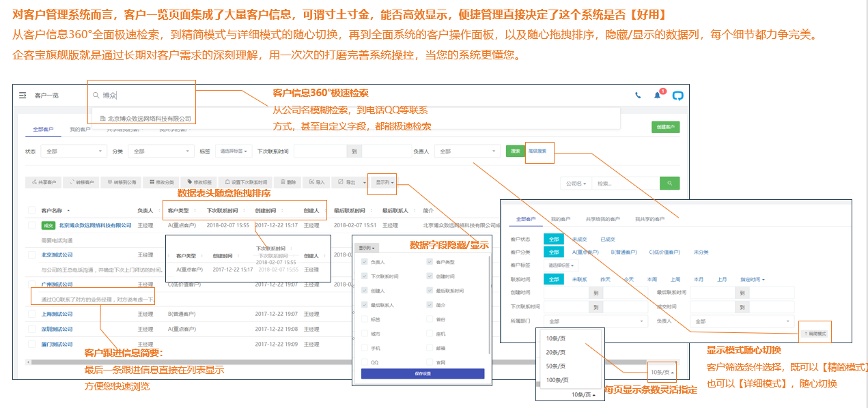Select 共享给我的客户 tab in detailed panel
The width and height of the screenshot is (868, 408).
click(x=602, y=219)
